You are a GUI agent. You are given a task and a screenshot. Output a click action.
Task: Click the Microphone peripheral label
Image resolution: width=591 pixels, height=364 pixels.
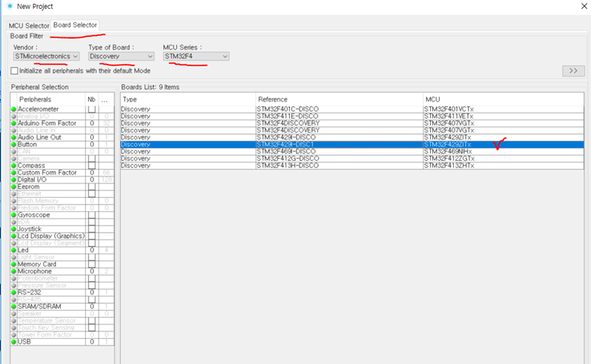[x=35, y=271]
